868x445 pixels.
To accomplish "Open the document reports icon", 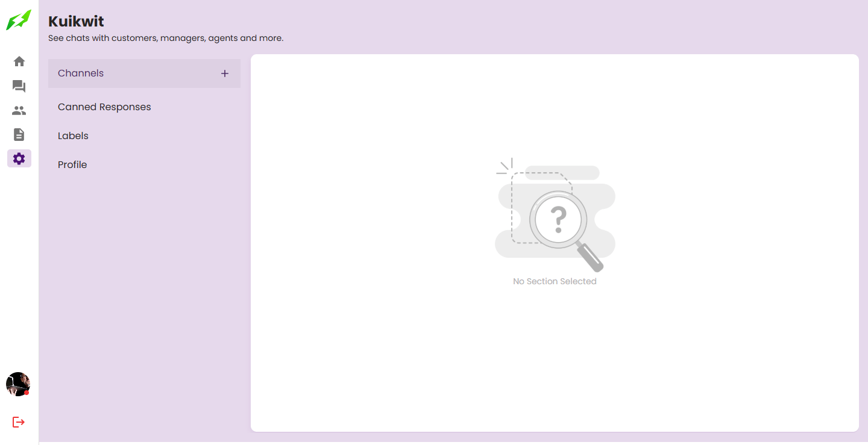I will [x=19, y=134].
